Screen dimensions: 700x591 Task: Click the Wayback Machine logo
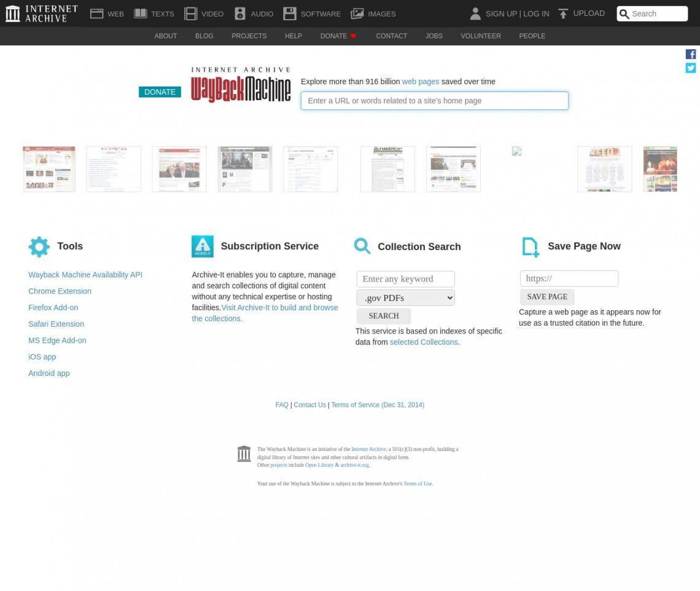241,85
